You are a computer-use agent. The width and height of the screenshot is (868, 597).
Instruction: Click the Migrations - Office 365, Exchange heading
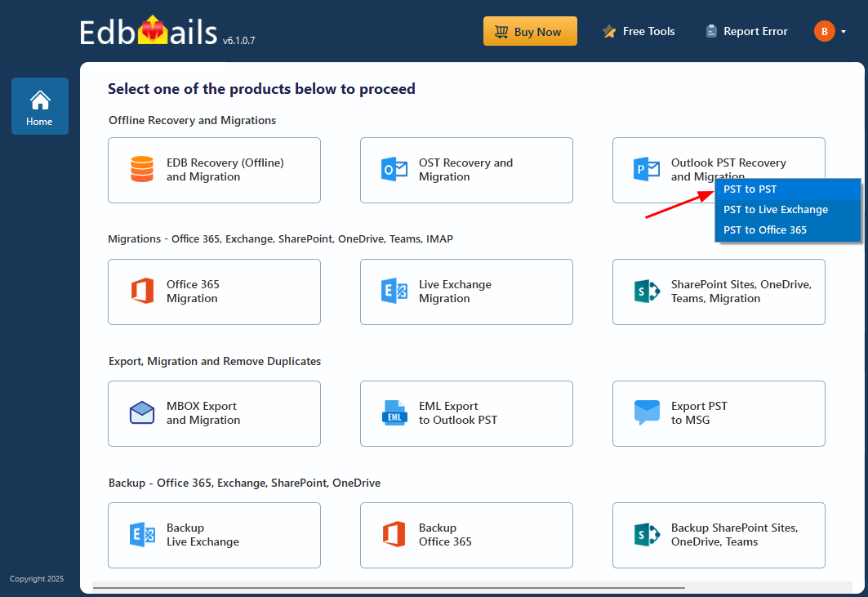281,238
